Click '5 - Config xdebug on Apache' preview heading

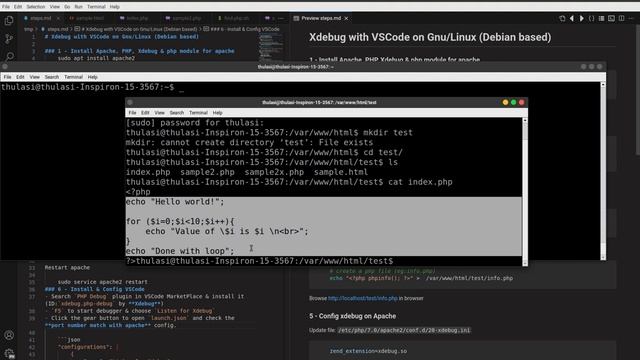pyautogui.click(x=353, y=316)
